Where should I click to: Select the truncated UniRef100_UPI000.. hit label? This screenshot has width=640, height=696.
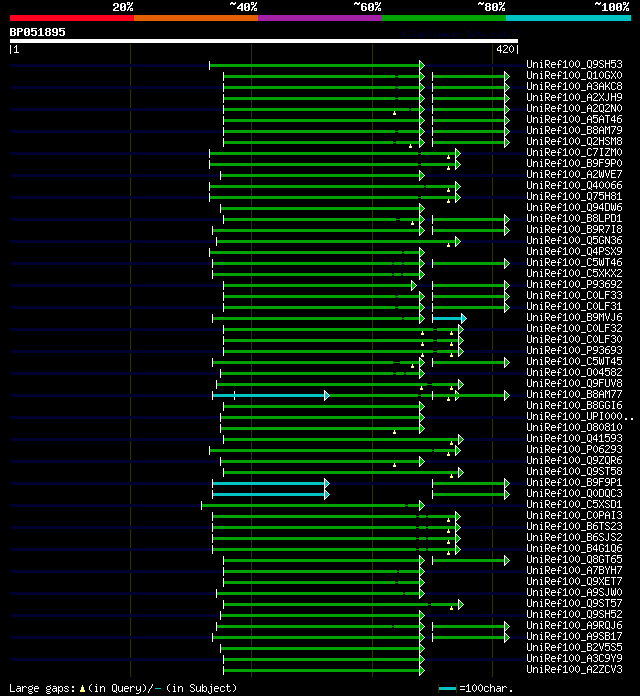580,417
